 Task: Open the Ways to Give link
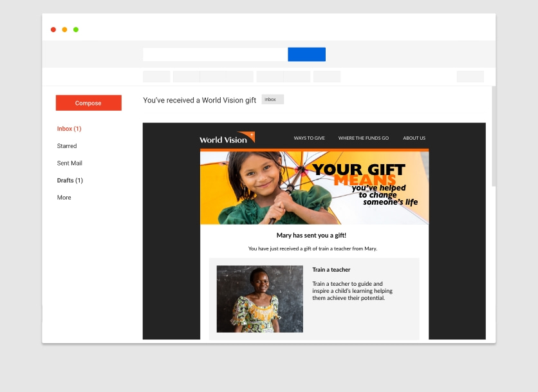309,138
